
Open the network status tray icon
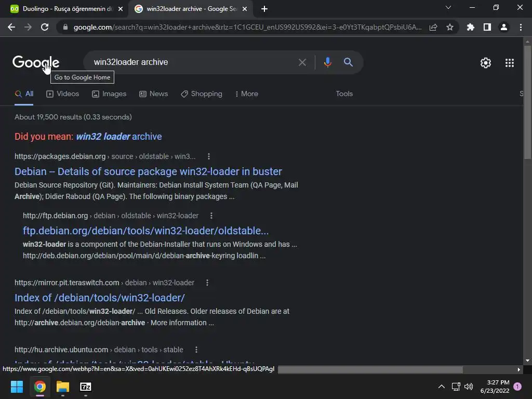coord(456,387)
